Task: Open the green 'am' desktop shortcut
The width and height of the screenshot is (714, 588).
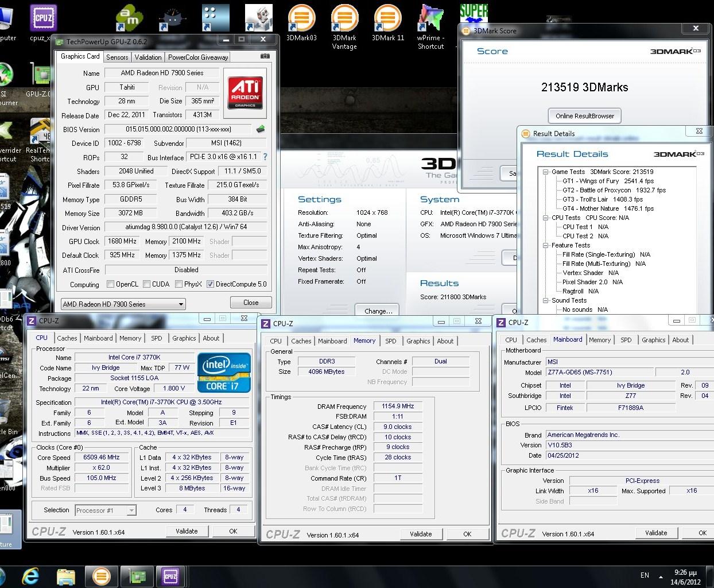Action: coord(129,18)
